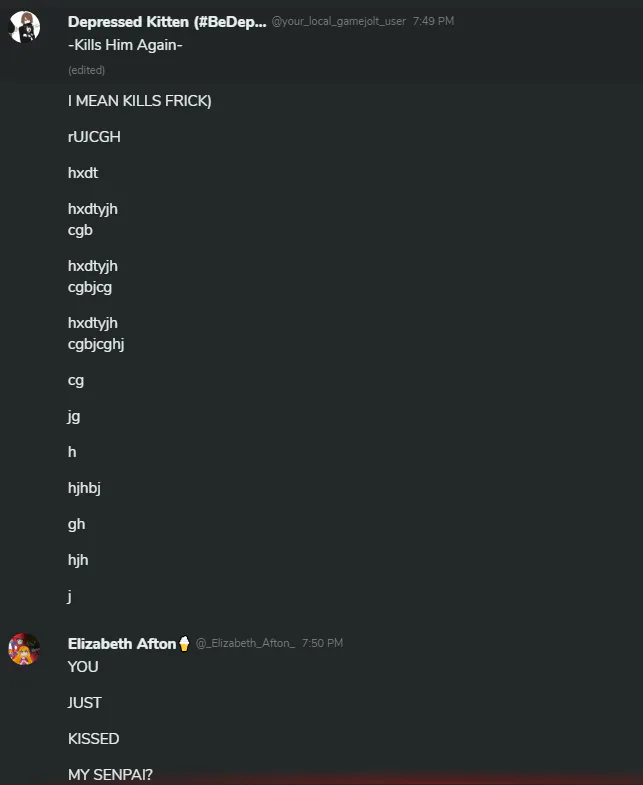Select the "hxdt" message
The image size is (643, 785).
pyautogui.click(x=83, y=173)
